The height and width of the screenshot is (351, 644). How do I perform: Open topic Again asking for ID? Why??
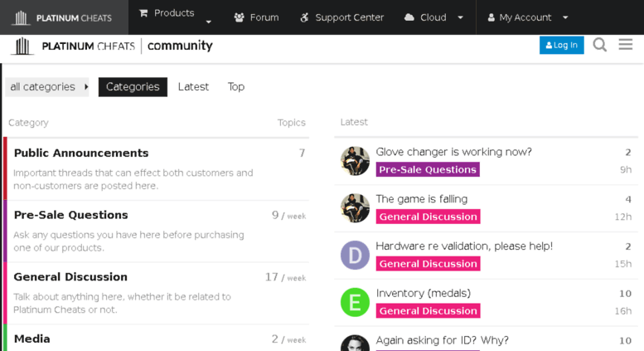(443, 340)
